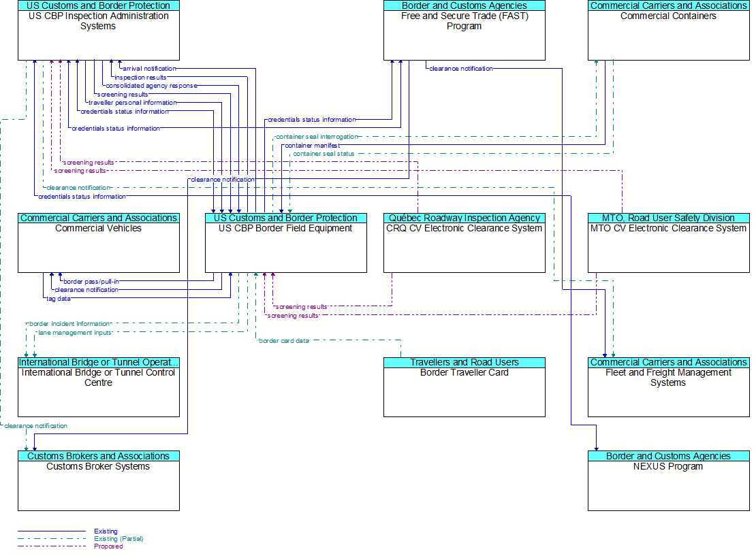Select the 'container seal interrogation' label
This screenshot has width=756, height=558.
(317, 137)
